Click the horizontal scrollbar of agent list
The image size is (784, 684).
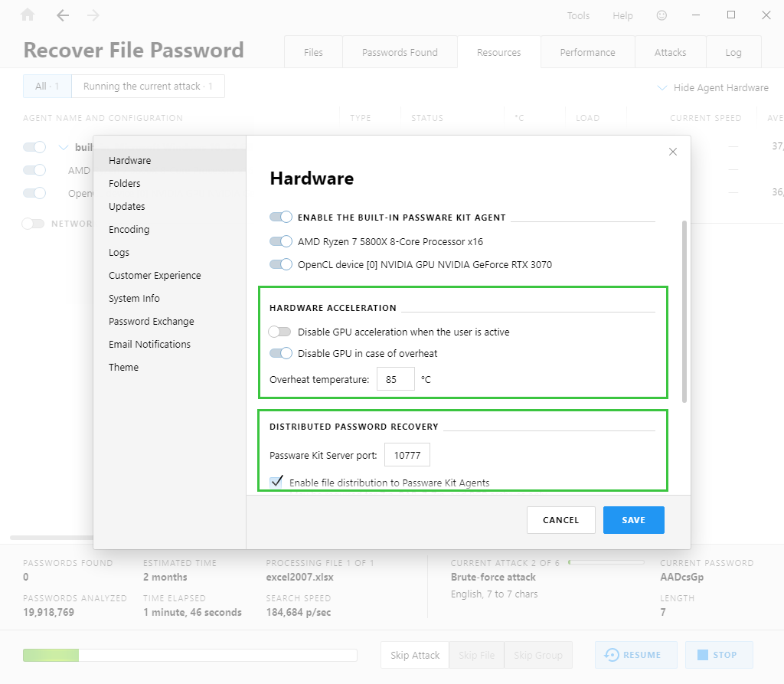pyautogui.click(x=51, y=538)
